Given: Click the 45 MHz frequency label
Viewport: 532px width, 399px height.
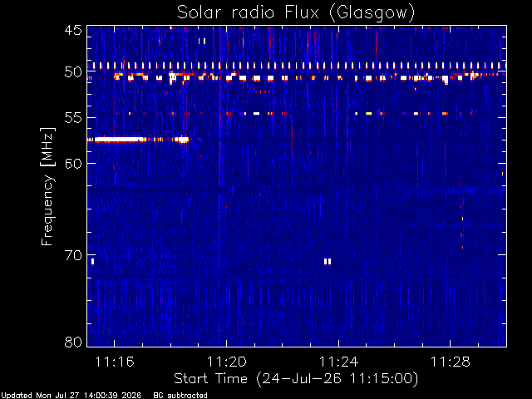Looking at the screenshot, I should pos(73,31).
